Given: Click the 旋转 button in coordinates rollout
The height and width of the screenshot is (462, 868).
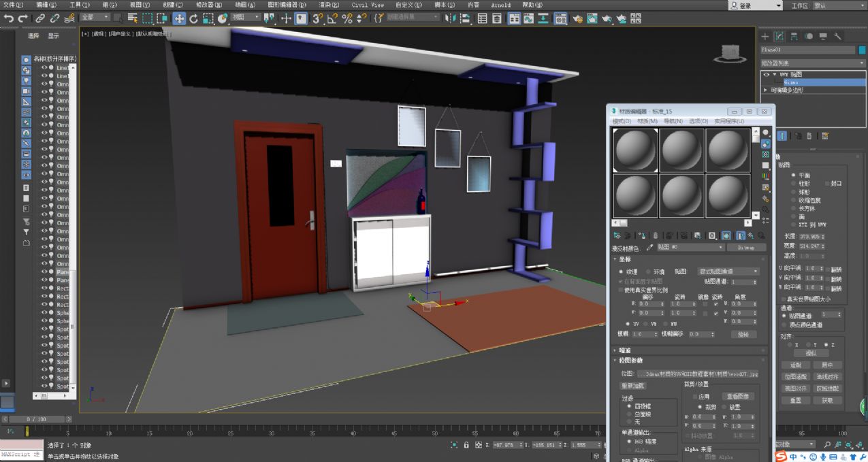Looking at the screenshot, I should (743, 335).
